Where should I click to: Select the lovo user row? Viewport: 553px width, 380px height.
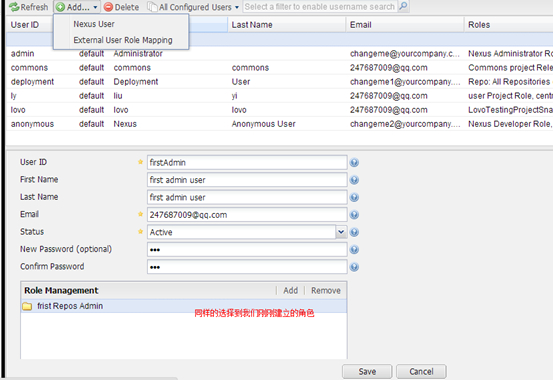[x=280, y=110]
